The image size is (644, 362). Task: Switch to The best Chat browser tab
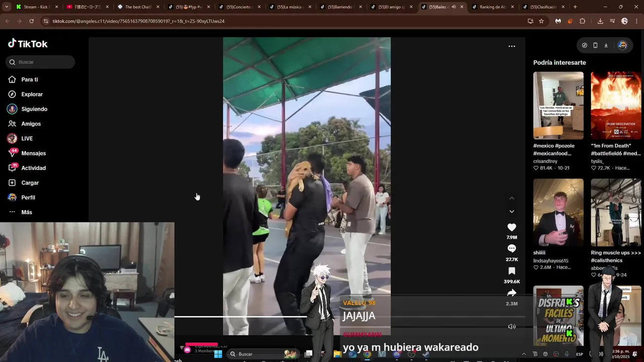click(x=137, y=7)
